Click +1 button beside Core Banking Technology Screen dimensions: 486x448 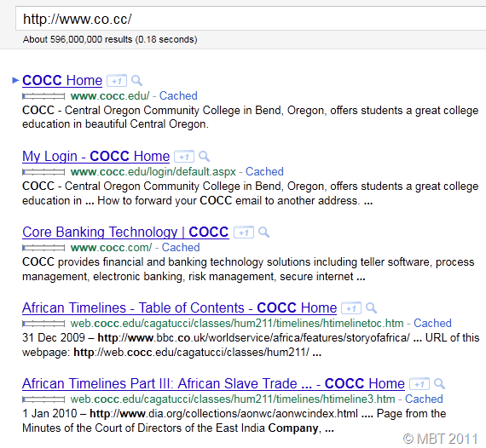click(x=244, y=233)
